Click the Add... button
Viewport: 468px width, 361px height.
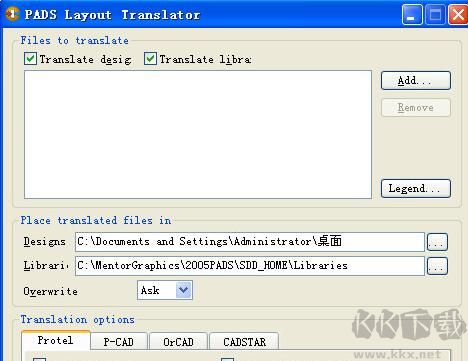pyautogui.click(x=416, y=81)
